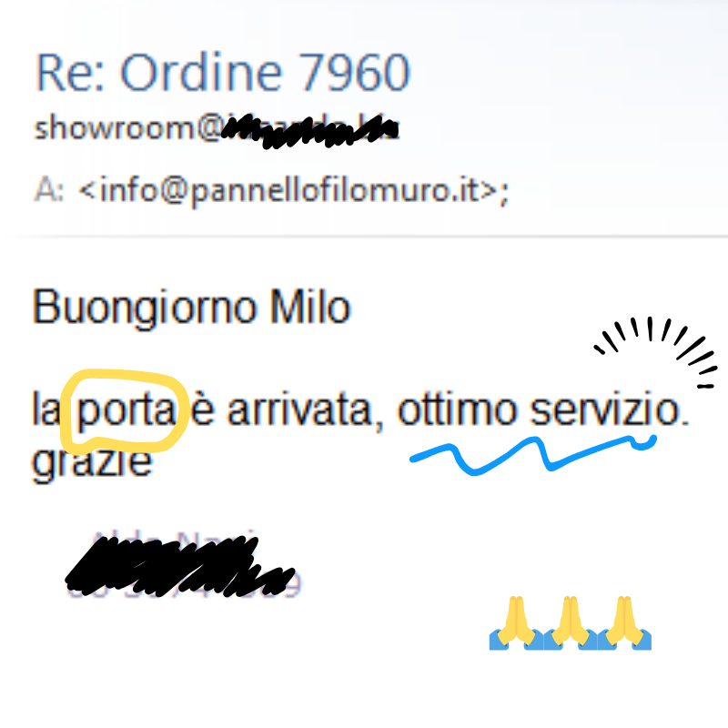728x728 pixels.
Task: Click the middle praying hands emoji
Action: 571,622
